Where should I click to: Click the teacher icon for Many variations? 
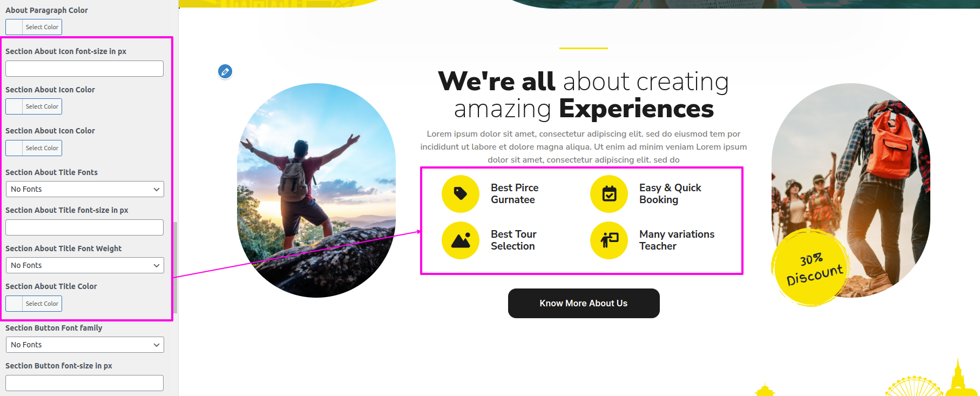609,240
